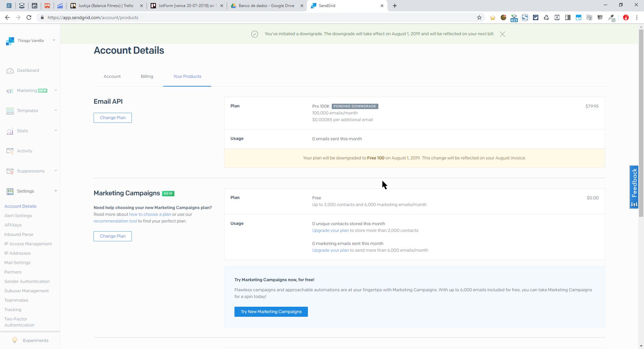Open Mail Settings in sidebar
Viewport: 644px width, 349px height.
pos(17,263)
